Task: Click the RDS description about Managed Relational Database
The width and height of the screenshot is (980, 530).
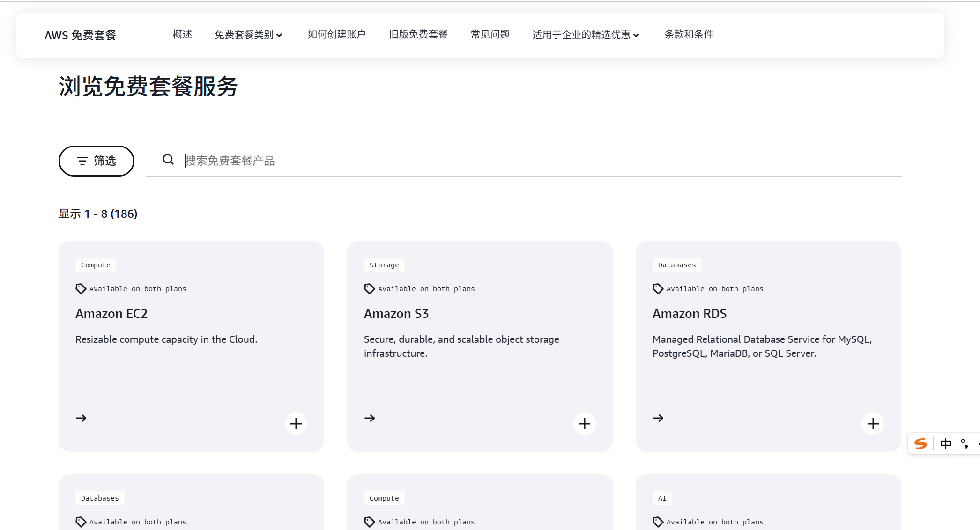Action: click(x=762, y=346)
